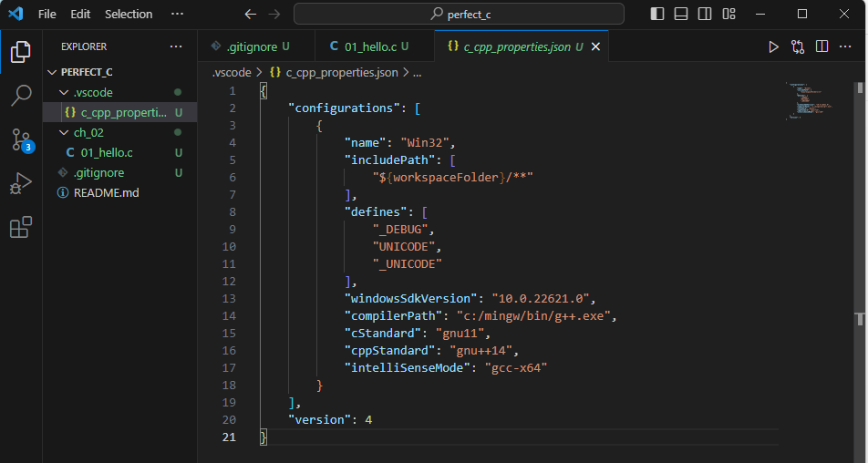Screen dimensions: 868x463
Task: Switch to the .gitignore editor tab
Action: point(256,47)
